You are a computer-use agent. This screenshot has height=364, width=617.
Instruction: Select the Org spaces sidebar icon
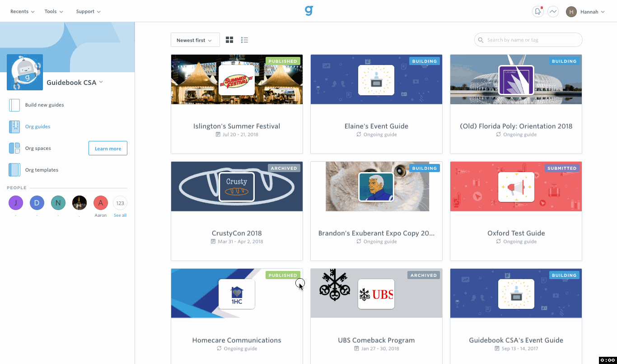pos(14,148)
